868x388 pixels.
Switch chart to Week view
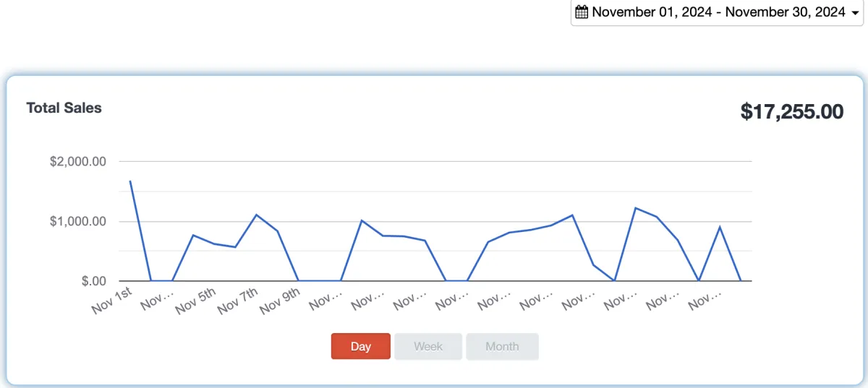tap(427, 346)
